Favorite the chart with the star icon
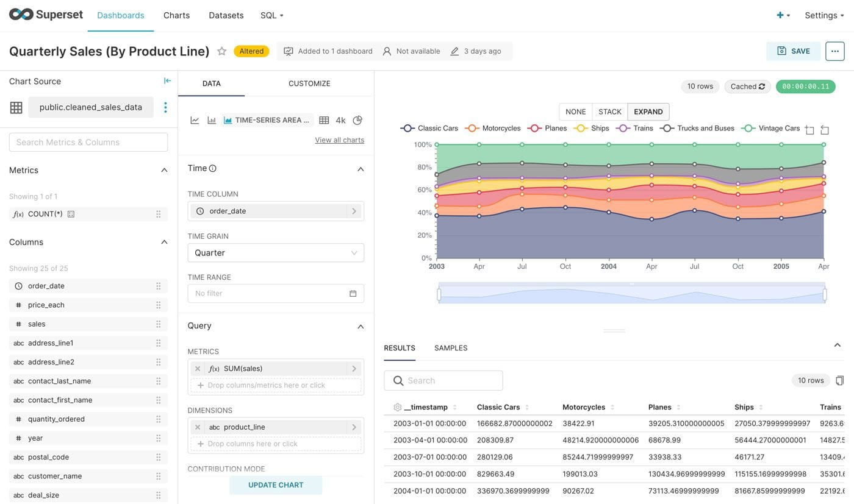Screen dimensions: 854x504 (222, 51)
